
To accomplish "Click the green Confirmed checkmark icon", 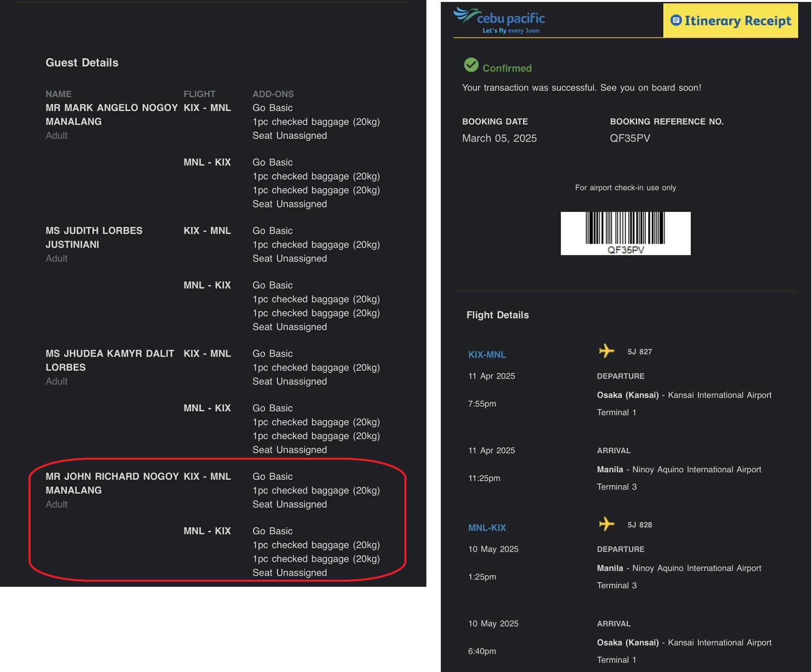I will click(471, 65).
